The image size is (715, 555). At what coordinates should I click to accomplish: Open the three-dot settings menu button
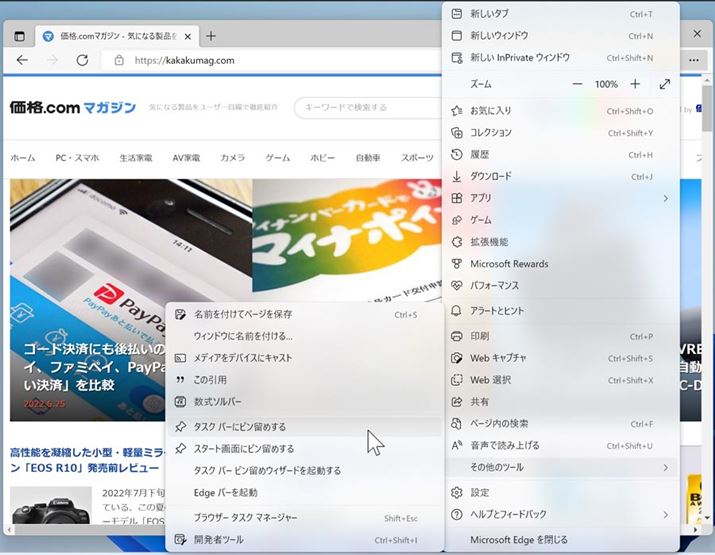click(x=694, y=60)
